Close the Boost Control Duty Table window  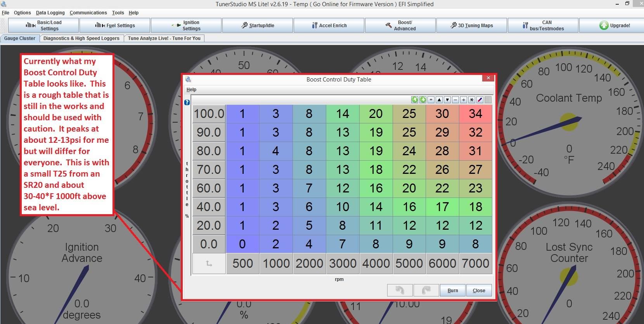(488, 78)
